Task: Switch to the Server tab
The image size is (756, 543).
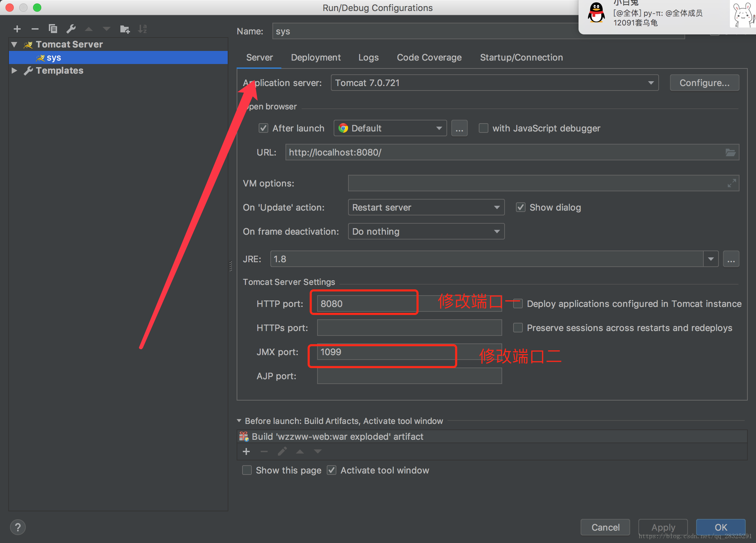Action: click(259, 57)
